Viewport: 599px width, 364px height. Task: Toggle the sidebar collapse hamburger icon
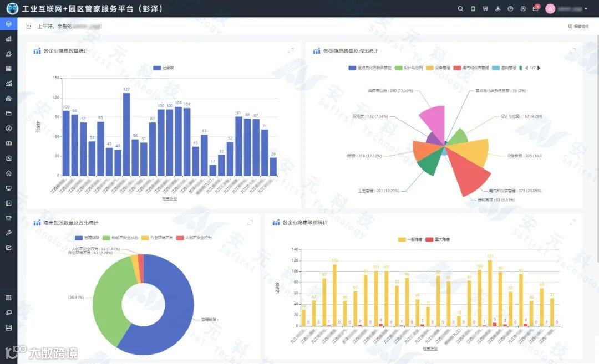pos(29,27)
